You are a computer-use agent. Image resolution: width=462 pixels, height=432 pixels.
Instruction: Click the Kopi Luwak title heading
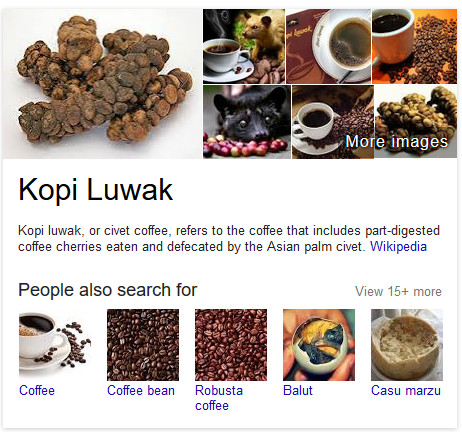pyautogui.click(x=96, y=190)
